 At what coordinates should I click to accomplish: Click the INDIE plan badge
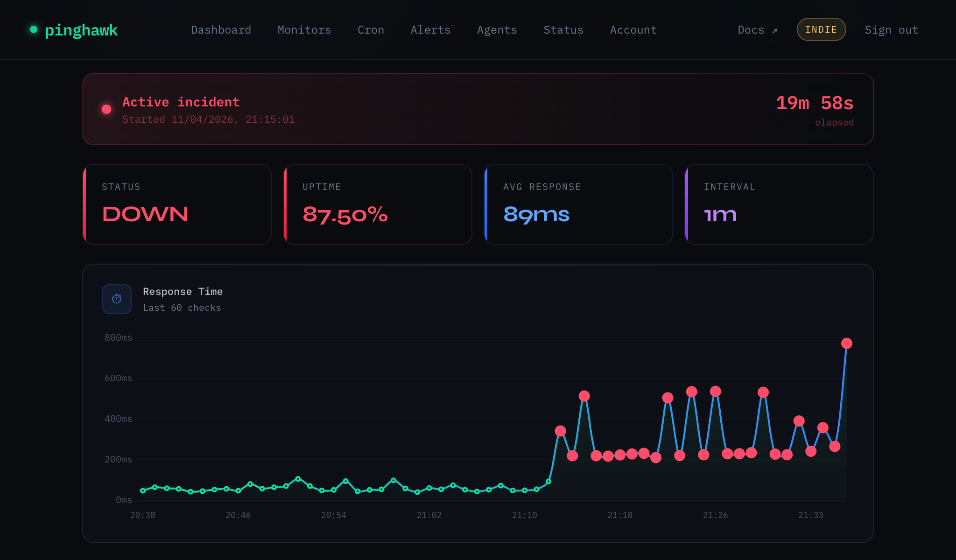(821, 29)
